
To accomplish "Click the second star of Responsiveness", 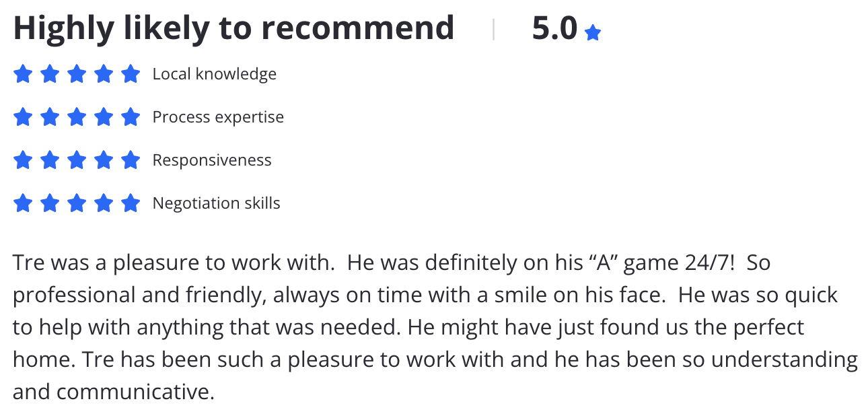I will (x=50, y=160).
